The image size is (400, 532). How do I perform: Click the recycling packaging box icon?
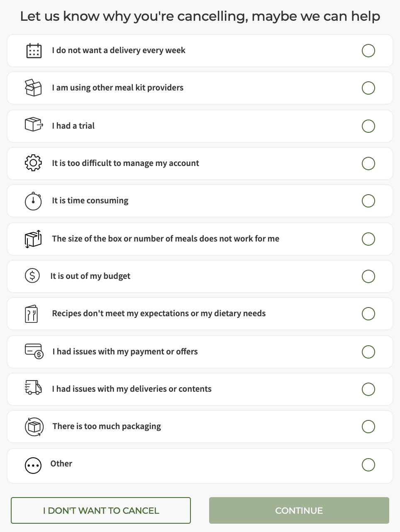click(x=34, y=427)
